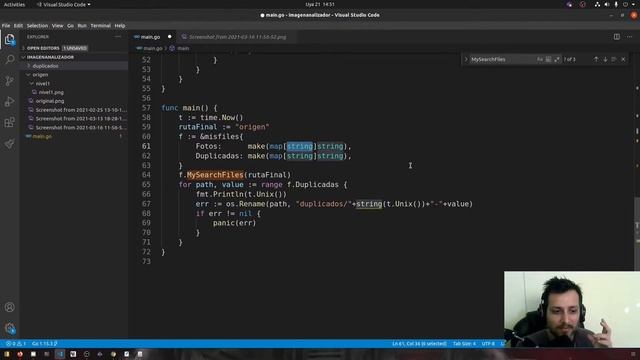Open the Terminal menu

pos(100,25)
